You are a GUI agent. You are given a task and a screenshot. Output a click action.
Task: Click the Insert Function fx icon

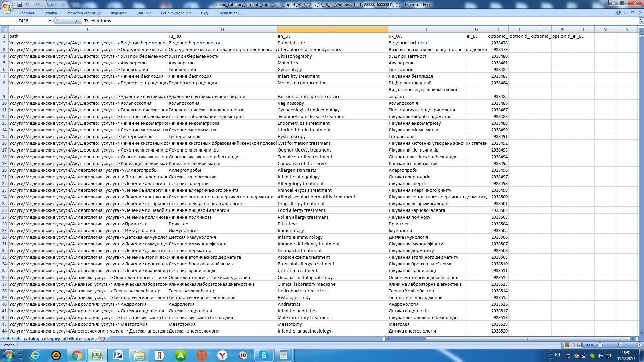77,21
